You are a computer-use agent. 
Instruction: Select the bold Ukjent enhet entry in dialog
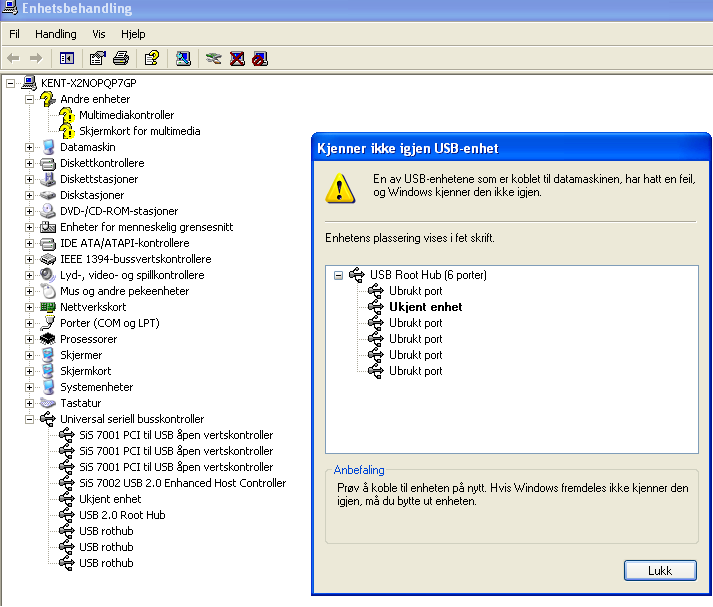point(426,307)
